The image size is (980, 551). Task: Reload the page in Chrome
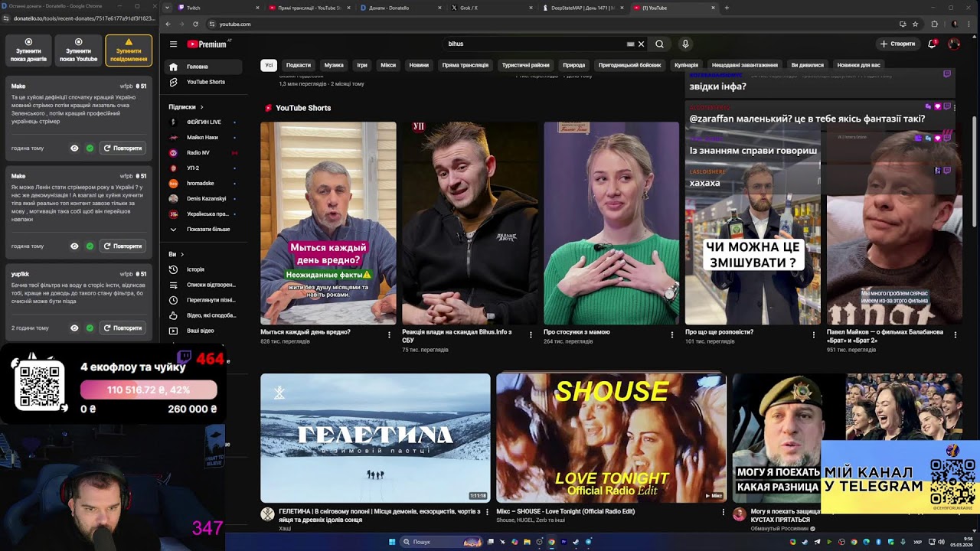tap(195, 24)
